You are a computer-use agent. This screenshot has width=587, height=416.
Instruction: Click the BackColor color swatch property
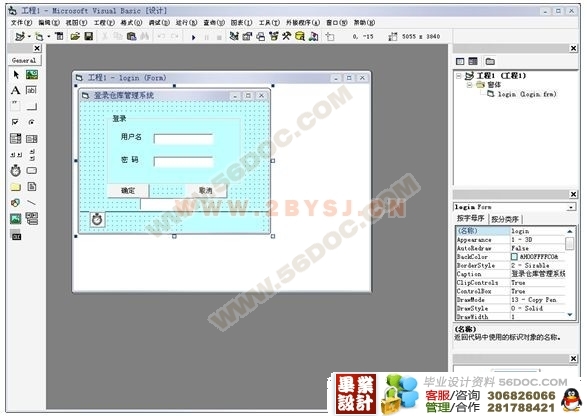coord(514,257)
